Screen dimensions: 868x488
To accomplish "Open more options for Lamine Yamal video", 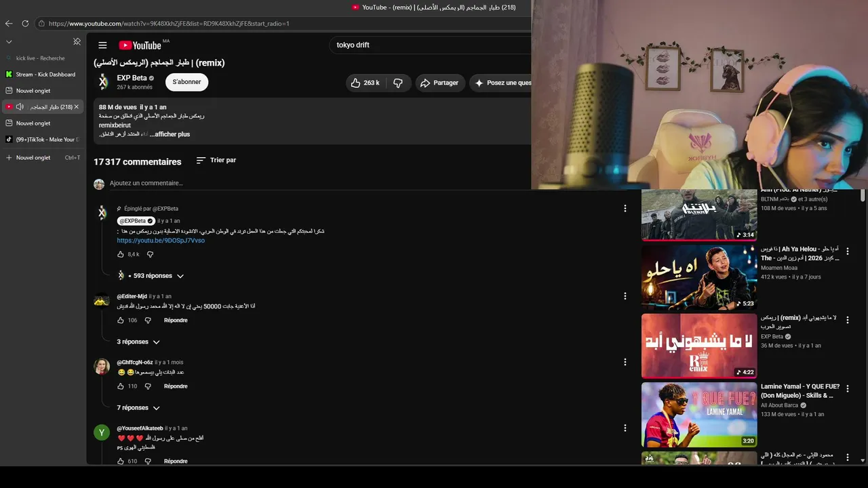I will [847, 389].
